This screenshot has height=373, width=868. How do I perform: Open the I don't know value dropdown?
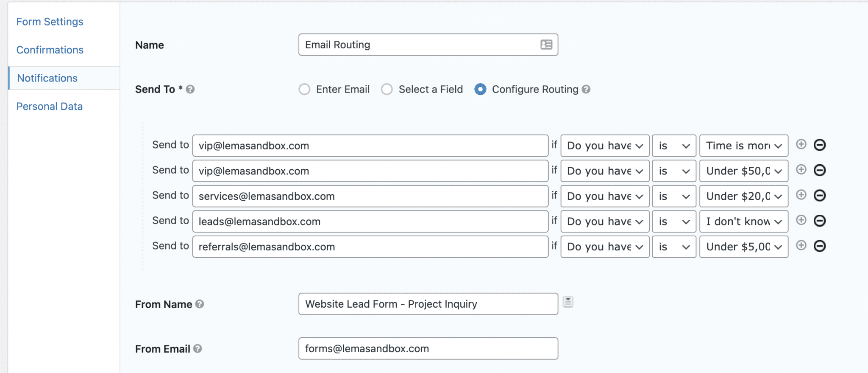(x=744, y=222)
